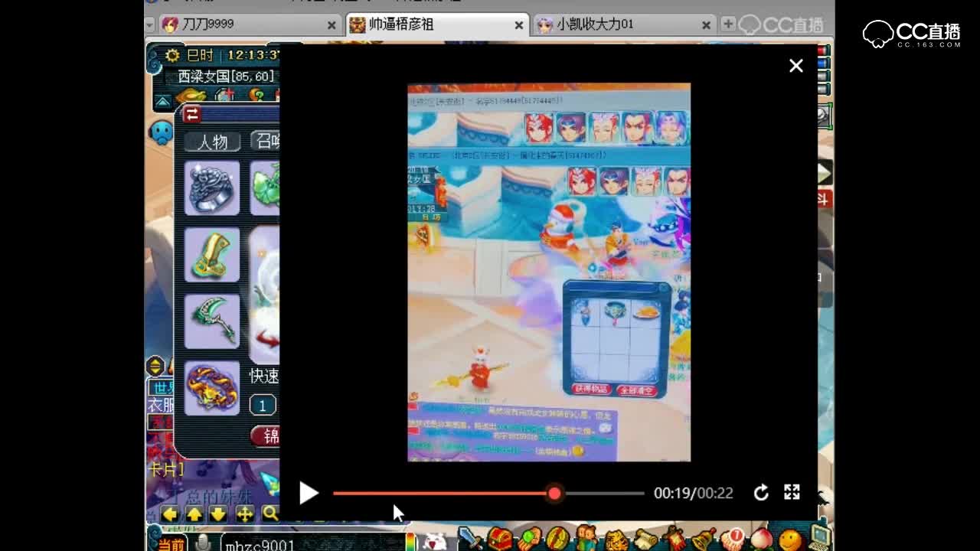Select the purple-gold belt equipment slot
The height and width of the screenshot is (551, 980).
(212, 389)
